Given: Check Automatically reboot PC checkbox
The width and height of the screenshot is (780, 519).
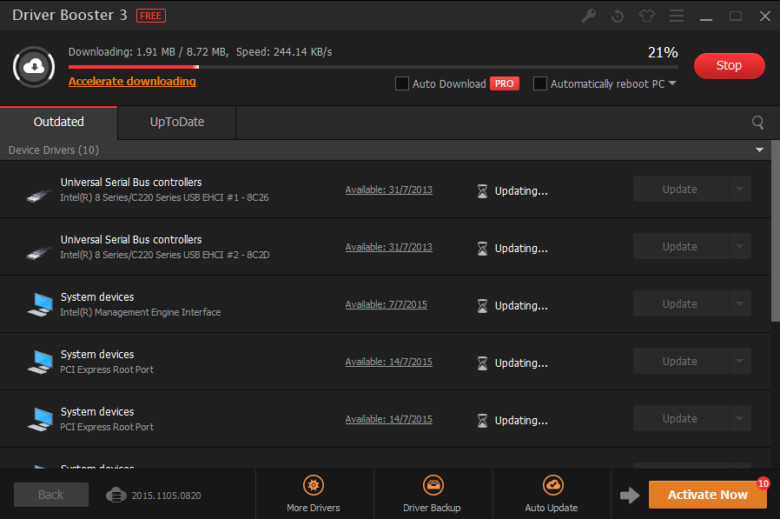Looking at the screenshot, I should (540, 84).
